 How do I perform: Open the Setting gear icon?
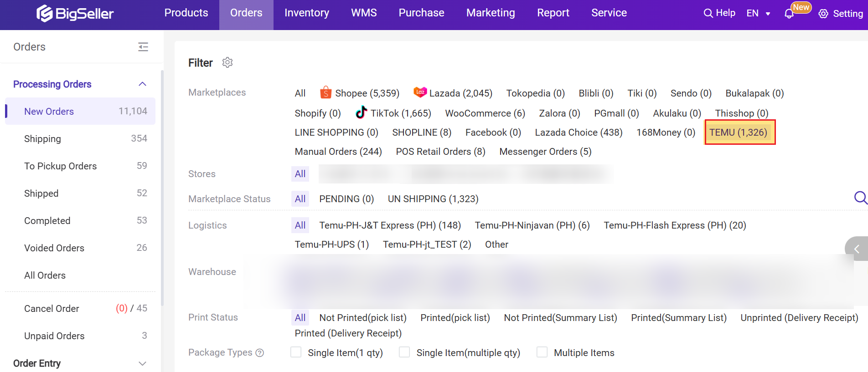[x=823, y=14]
